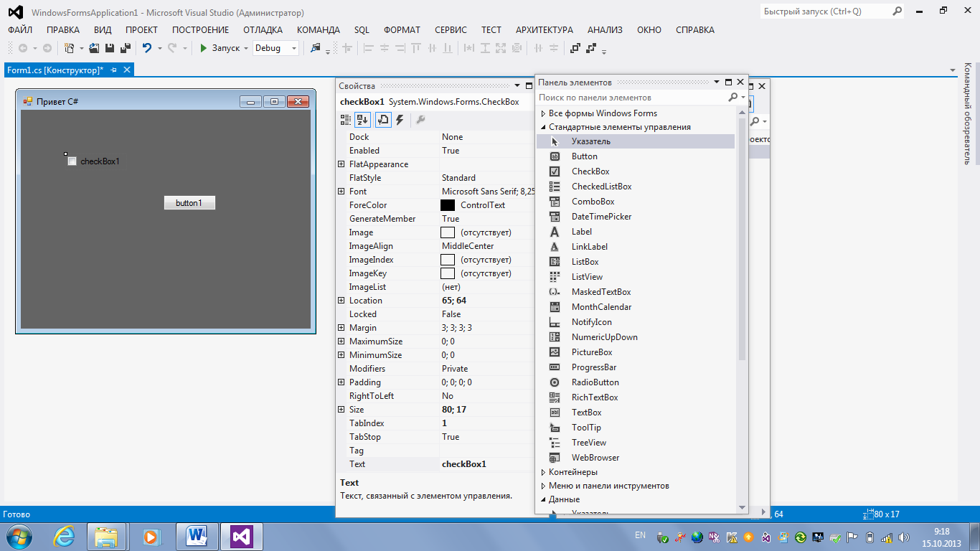Sort properties alphabetically in Свойства panel
The image size is (980, 551).
click(362, 120)
